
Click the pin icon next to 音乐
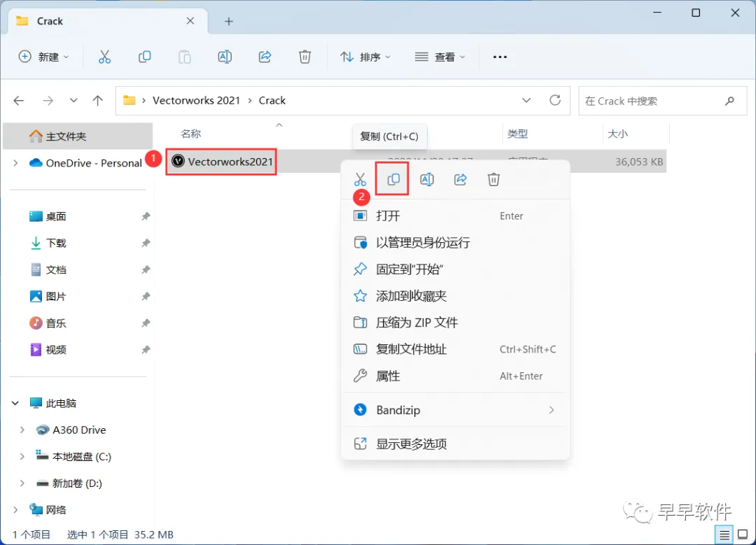coord(146,323)
